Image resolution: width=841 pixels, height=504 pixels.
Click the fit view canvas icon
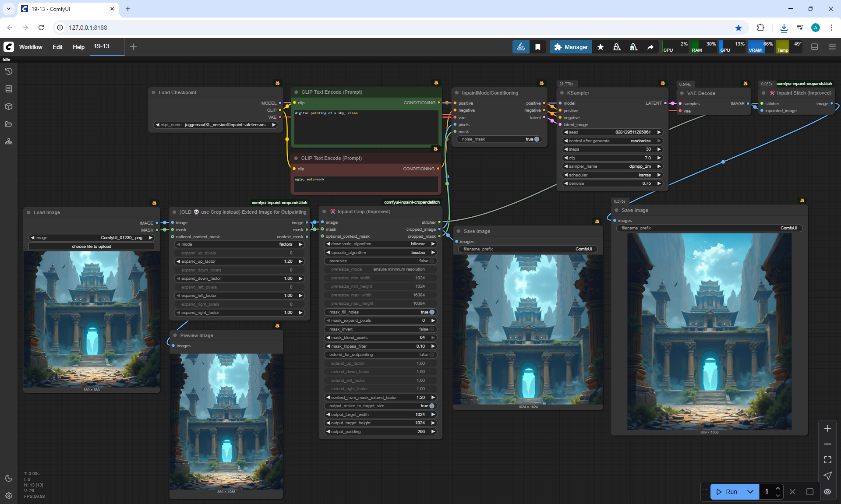tap(827, 460)
